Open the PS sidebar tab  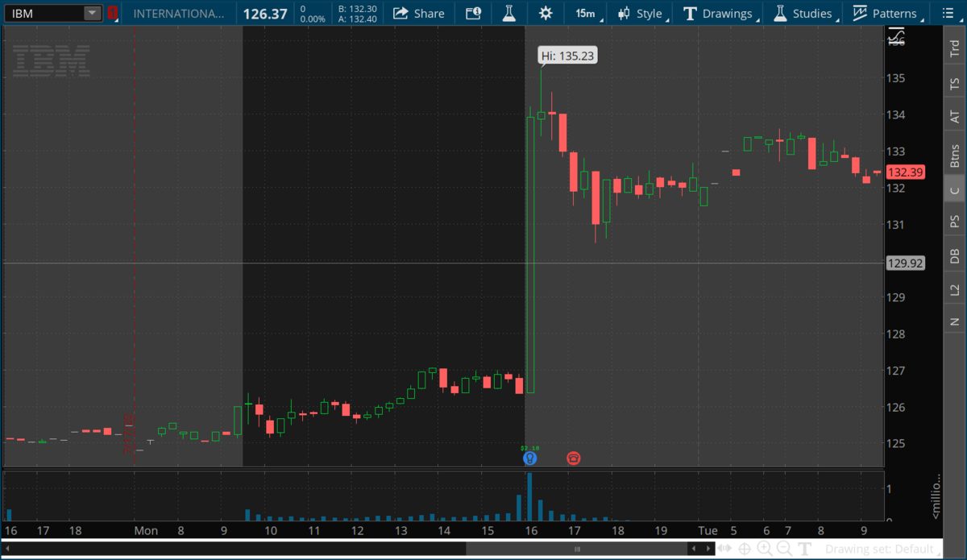point(955,221)
